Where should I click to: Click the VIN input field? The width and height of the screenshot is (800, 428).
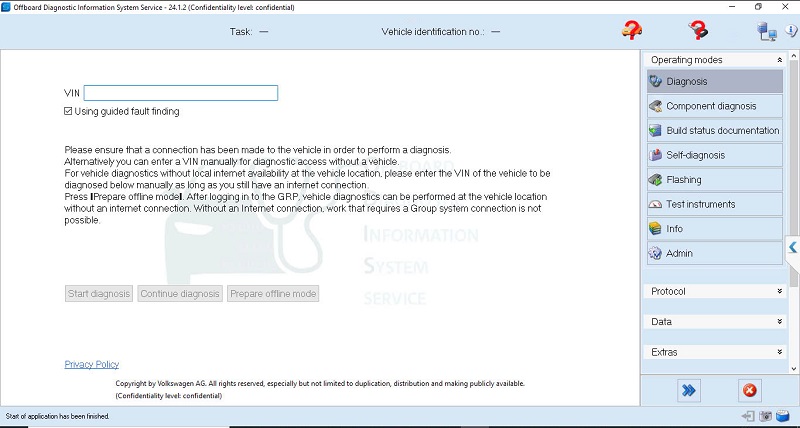[x=180, y=93]
